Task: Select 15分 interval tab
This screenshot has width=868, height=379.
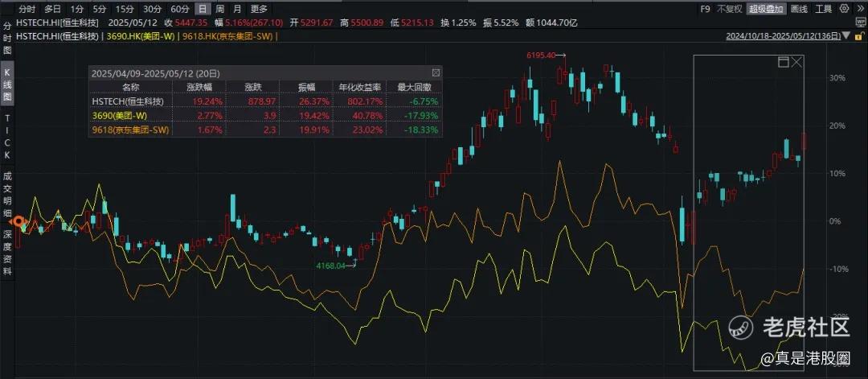Action: click(x=124, y=9)
